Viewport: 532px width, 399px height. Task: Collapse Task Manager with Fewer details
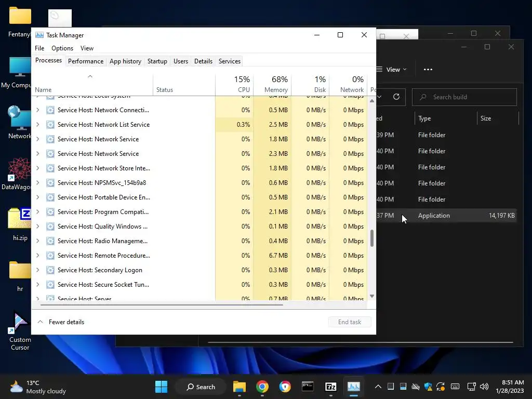pos(61,322)
